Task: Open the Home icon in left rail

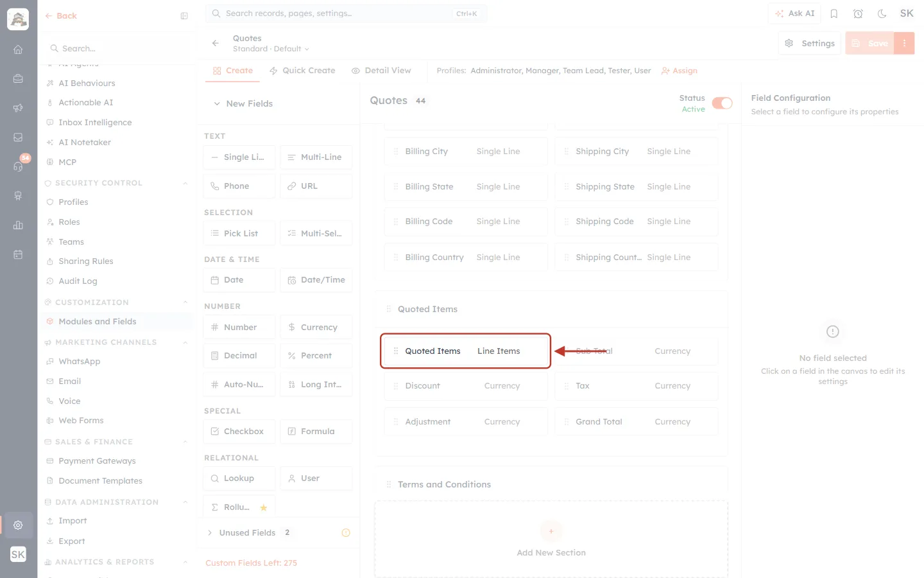Action: 18,49
